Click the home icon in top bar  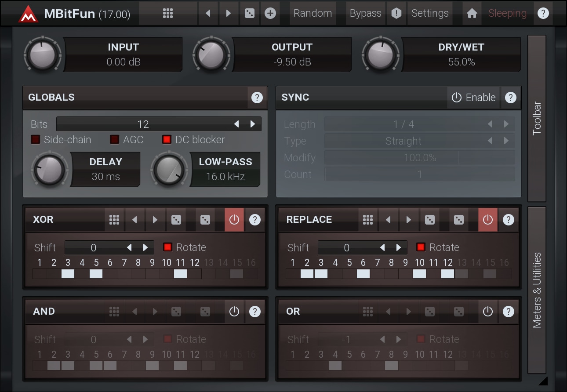coord(472,13)
